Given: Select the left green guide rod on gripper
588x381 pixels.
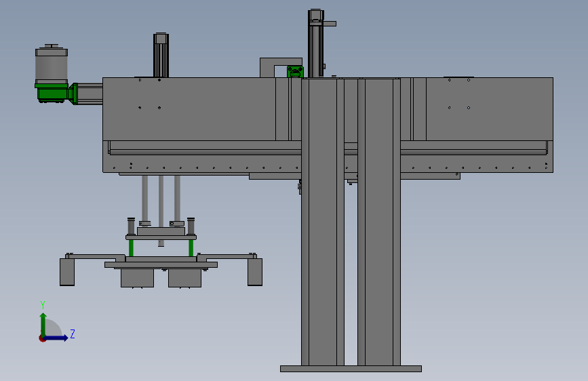Looking at the screenshot, I should coord(132,248).
